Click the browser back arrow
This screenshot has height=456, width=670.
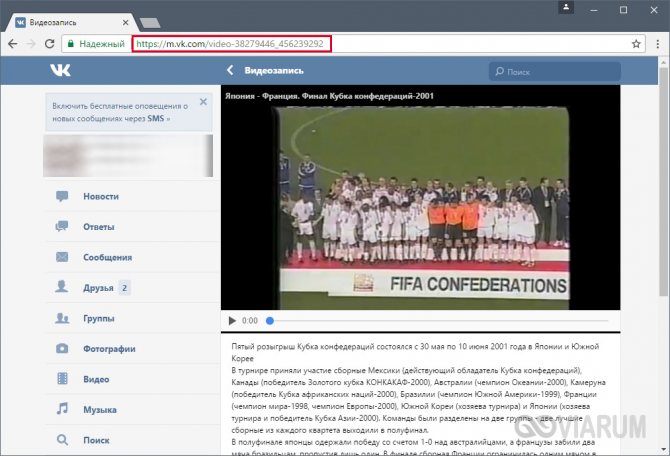(x=12, y=44)
